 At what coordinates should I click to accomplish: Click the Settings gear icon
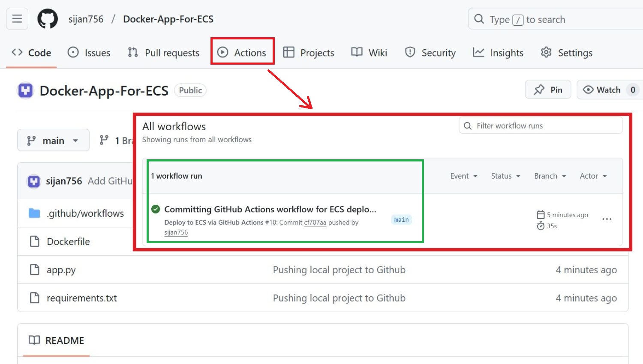(546, 52)
